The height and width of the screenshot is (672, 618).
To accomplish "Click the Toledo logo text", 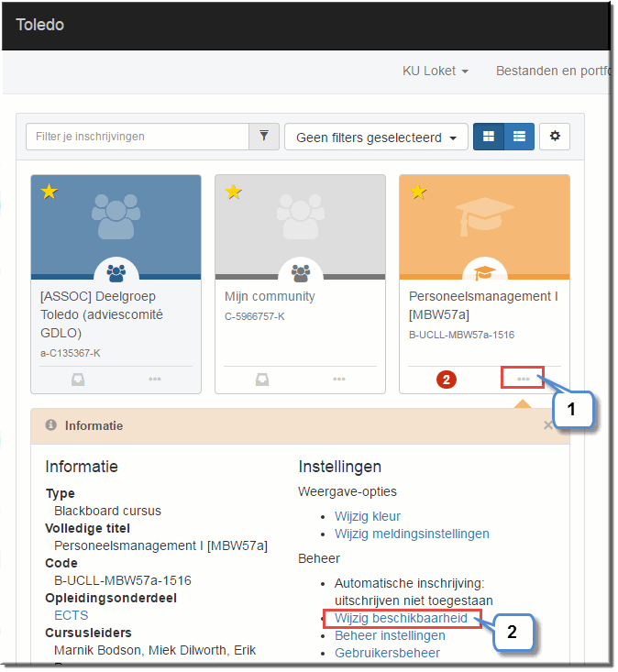I will (39, 25).
